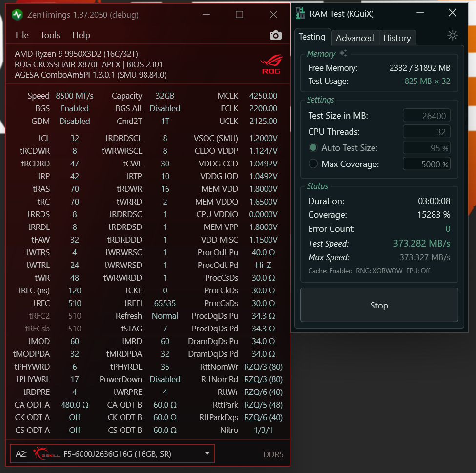This screenshot has height=473, width=476.
Task: Click the VSOC (SMU) voltage 1.2000V
Action: pyautogui.click(x=263, y=138)
